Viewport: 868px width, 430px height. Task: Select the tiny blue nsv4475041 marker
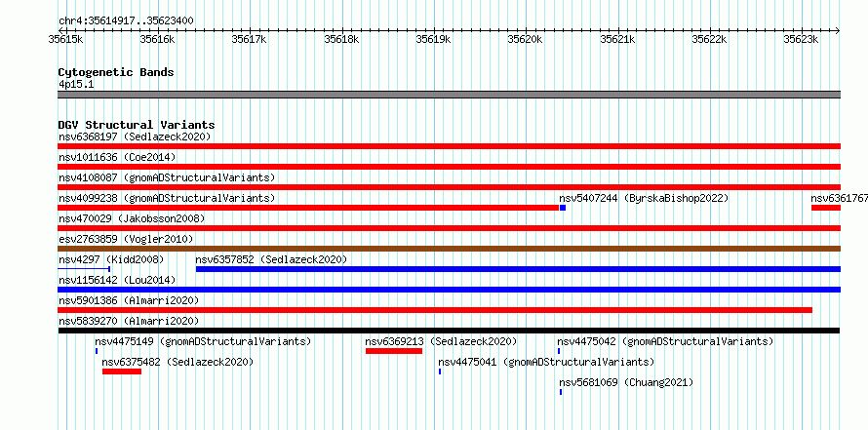(440, 371)
